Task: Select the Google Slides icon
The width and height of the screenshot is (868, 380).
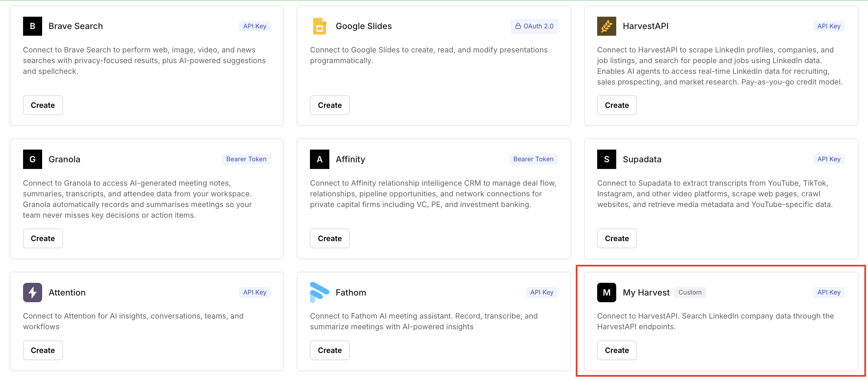Action: (319, 26)
